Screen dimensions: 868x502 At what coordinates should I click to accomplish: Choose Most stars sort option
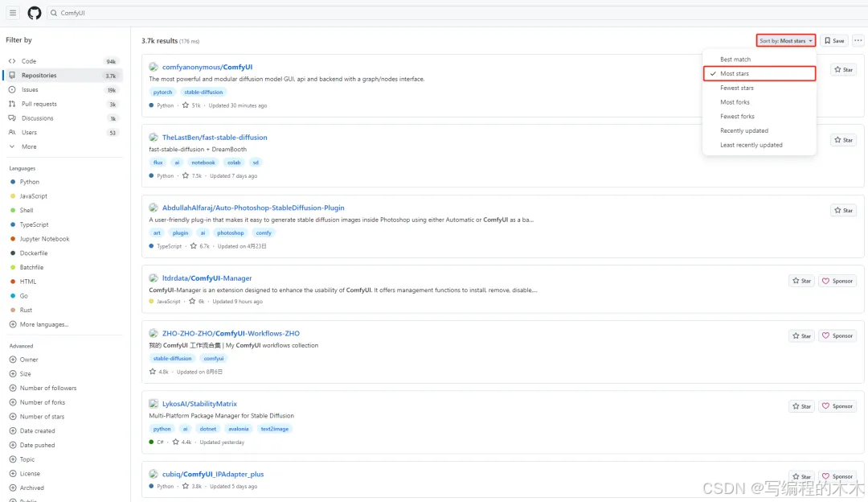pos(759,74)
